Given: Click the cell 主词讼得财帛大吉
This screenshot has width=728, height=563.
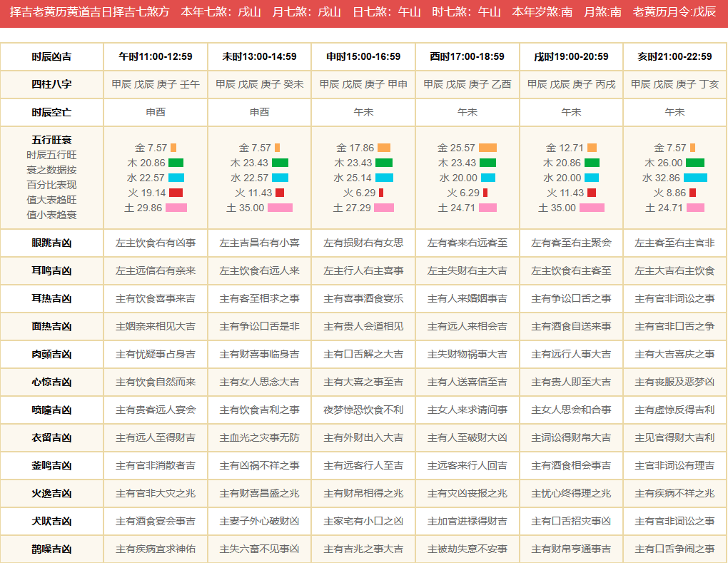Looking at the screenshot, I should 571,437.
